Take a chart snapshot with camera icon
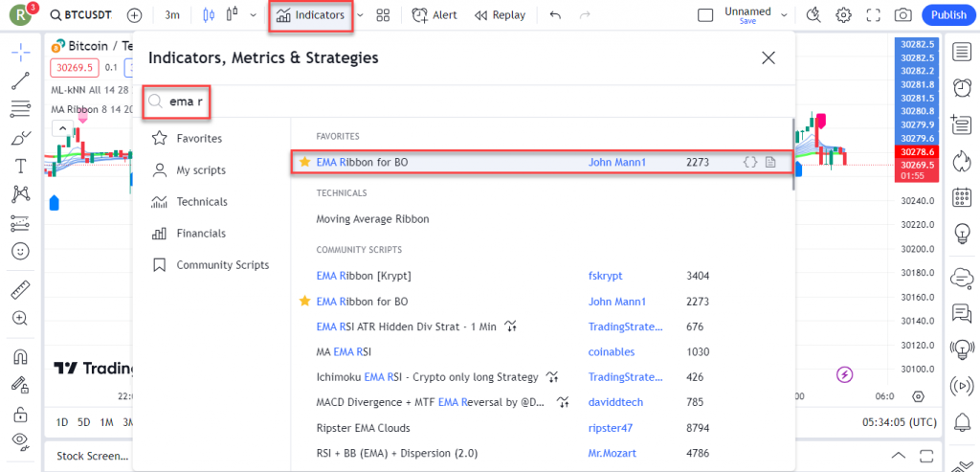This screenshot has height=472, width=980. tap(902, 15)
